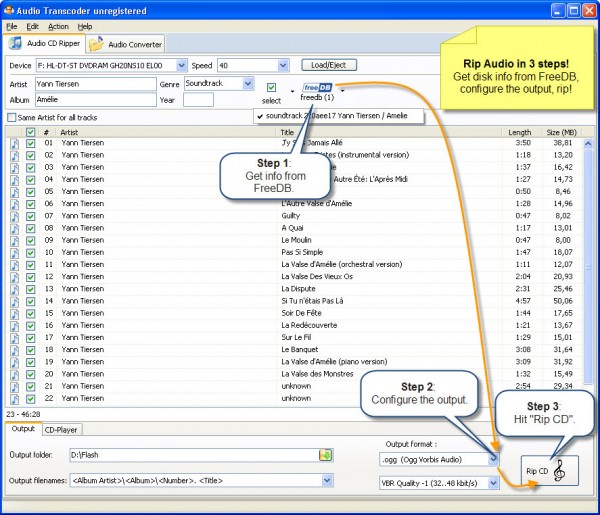Screen dimensions: 600x515
Task: Uncheck track 05 checkbox
Action: pyautogui.click(x=31, y=192)
